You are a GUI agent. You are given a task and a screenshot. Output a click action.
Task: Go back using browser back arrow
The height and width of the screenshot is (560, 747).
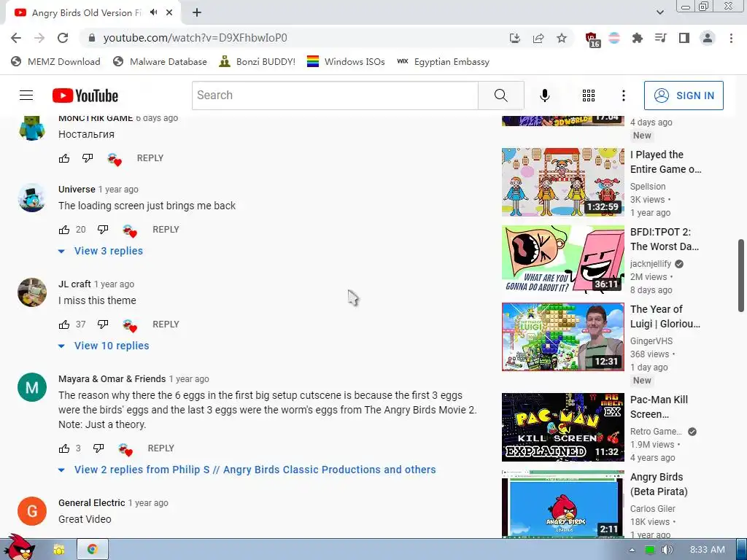pyautogui.click(x=16, y=38)
